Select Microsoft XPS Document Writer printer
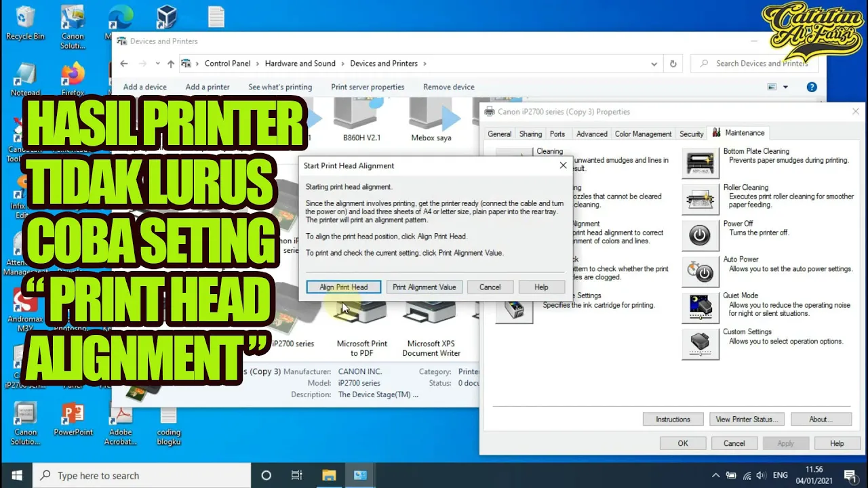Viewport: 868px width, 488px height. tap(431, 330)
